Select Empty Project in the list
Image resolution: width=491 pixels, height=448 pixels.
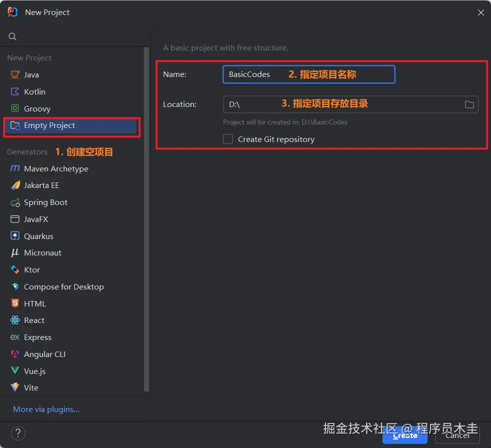click(71, 125)
